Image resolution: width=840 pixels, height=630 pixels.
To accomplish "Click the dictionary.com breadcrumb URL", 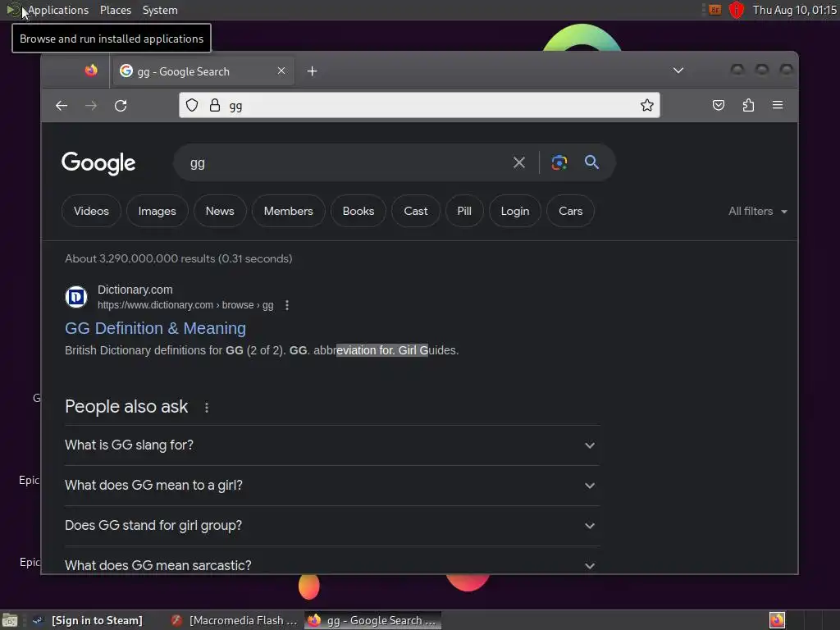I will coord(185,305).
